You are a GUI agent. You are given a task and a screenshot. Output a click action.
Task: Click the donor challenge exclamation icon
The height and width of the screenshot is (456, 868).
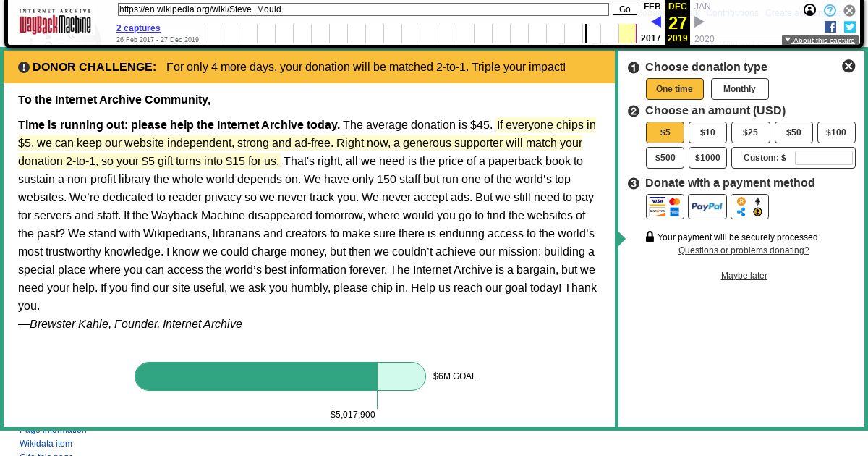tap(24, 67)
